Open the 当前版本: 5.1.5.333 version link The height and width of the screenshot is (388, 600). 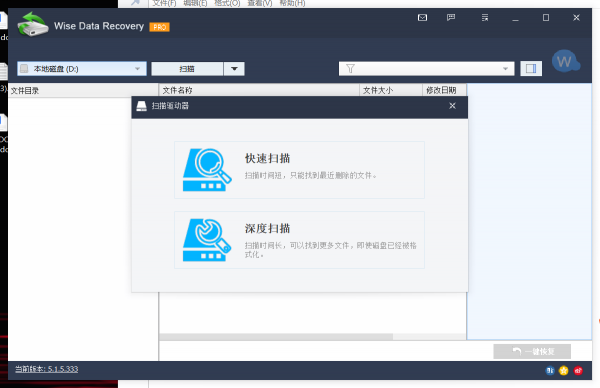[47, 369]
